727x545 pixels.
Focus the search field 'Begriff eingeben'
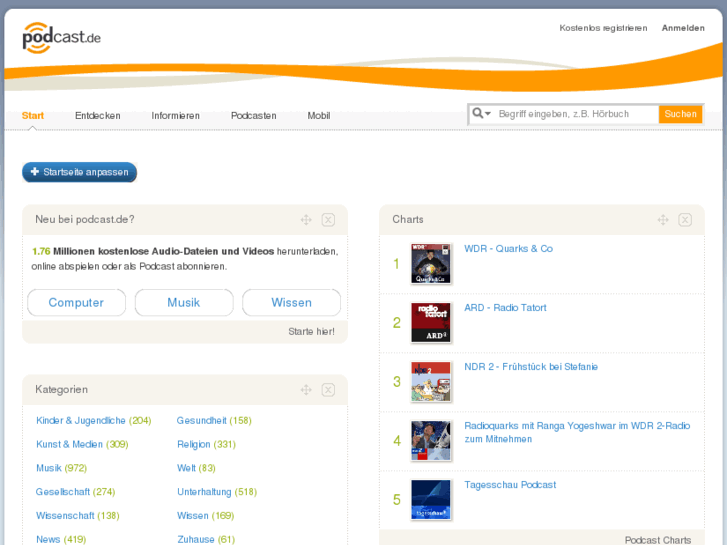point(576,114)
